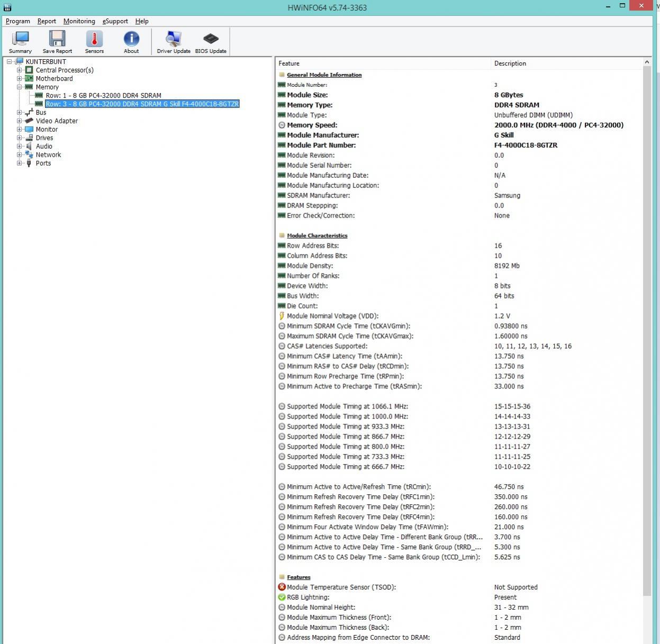Click the green check icon beside RGB Lightning
The width and height of the screenshot is (660, 644).
point(282,597)
